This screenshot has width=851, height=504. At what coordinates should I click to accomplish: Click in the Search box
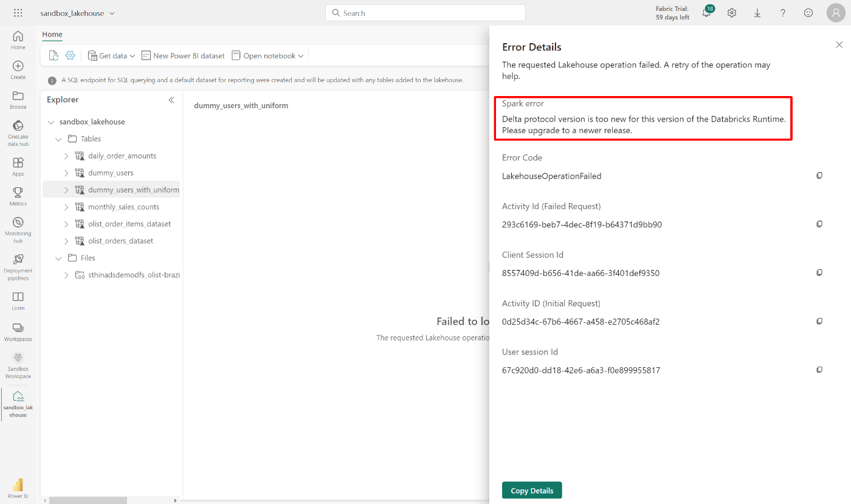(x=425, y=13)
